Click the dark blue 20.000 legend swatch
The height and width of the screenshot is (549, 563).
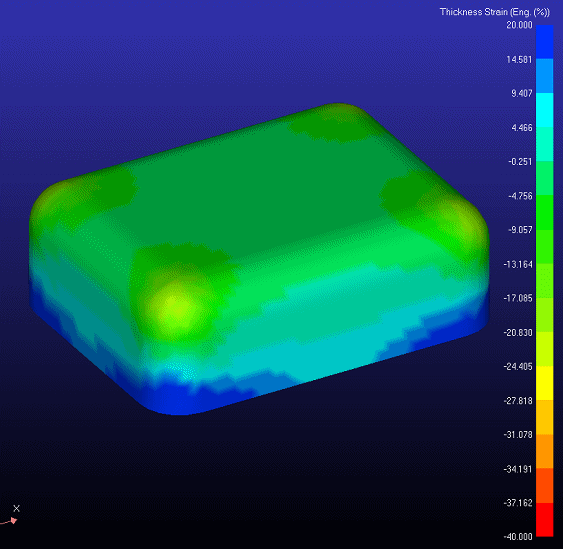tap(544, 42)
